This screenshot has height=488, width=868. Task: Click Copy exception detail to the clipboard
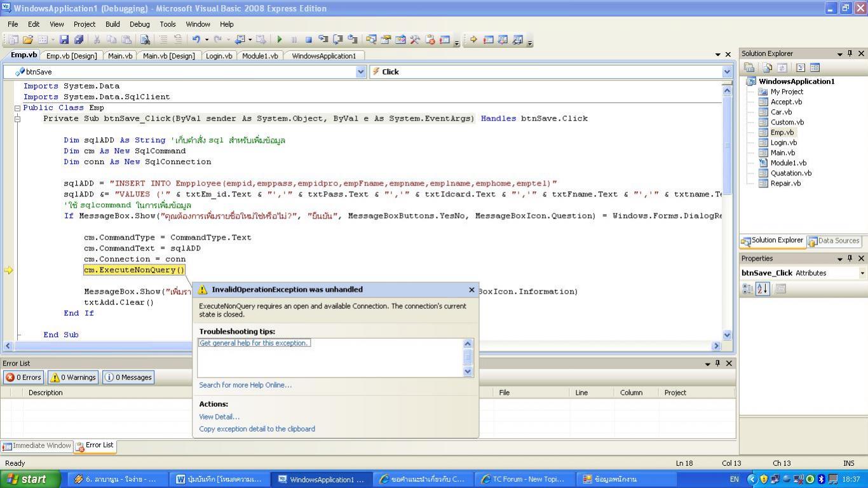pos(257,429)
